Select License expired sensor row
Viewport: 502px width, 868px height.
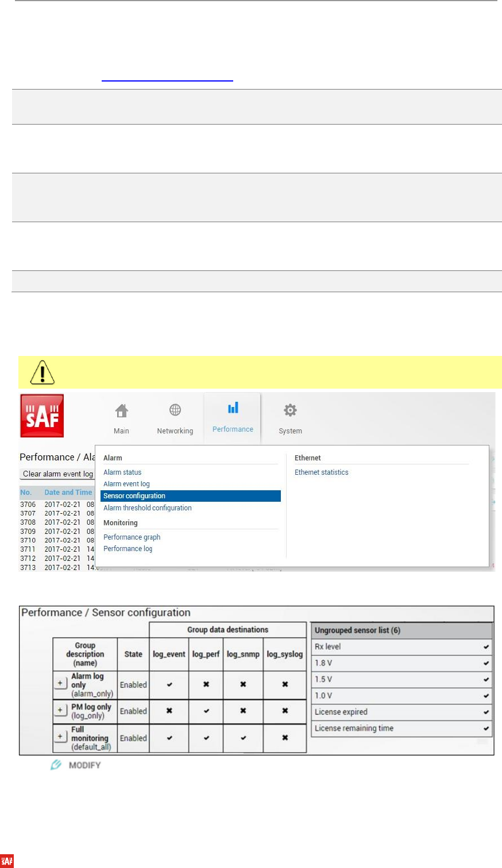(x=401, y=712)
